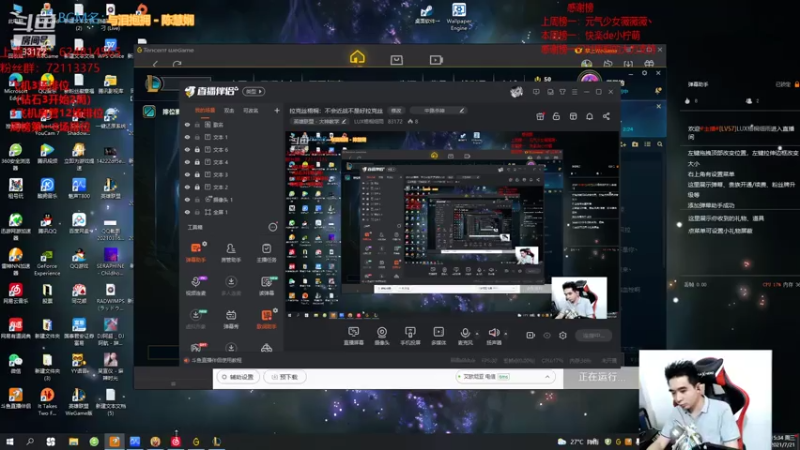Screen dimensions: 800x450
Task: Click the 正在运行 running button
Action: tap(601, 377)
